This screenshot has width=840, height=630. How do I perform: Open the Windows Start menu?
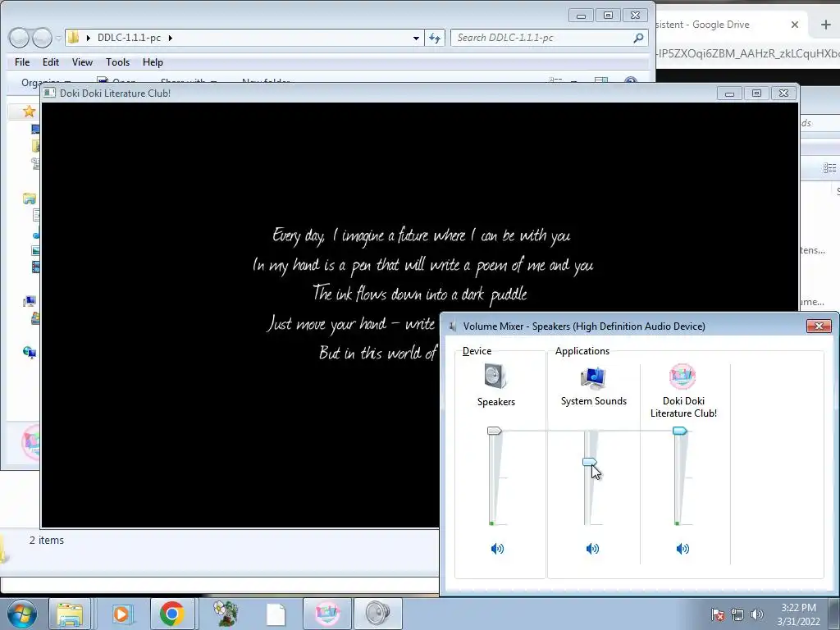pyautogui.click(x=21, y=614)
